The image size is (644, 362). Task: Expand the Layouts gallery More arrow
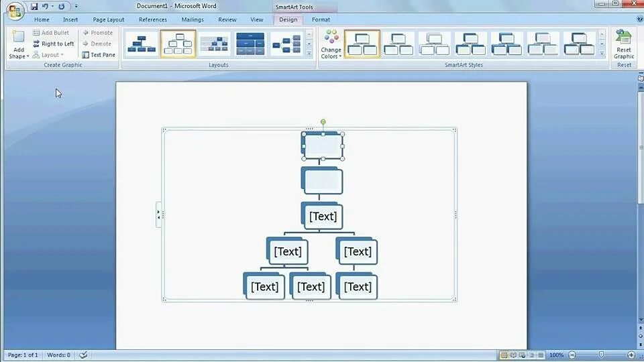[309, 53]
